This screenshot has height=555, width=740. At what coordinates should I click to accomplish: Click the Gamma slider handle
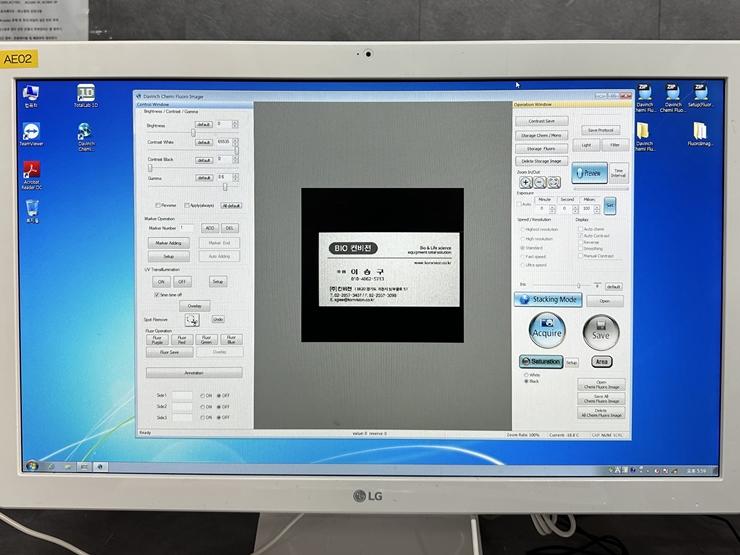point(225,186)
